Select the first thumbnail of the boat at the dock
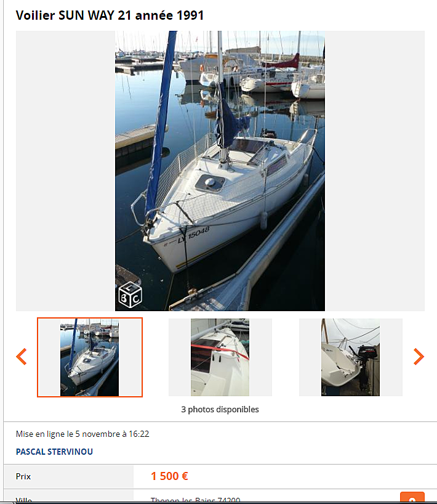Image resolution: width=437 pixels, height=504 pixels. (x=90, y=357)
